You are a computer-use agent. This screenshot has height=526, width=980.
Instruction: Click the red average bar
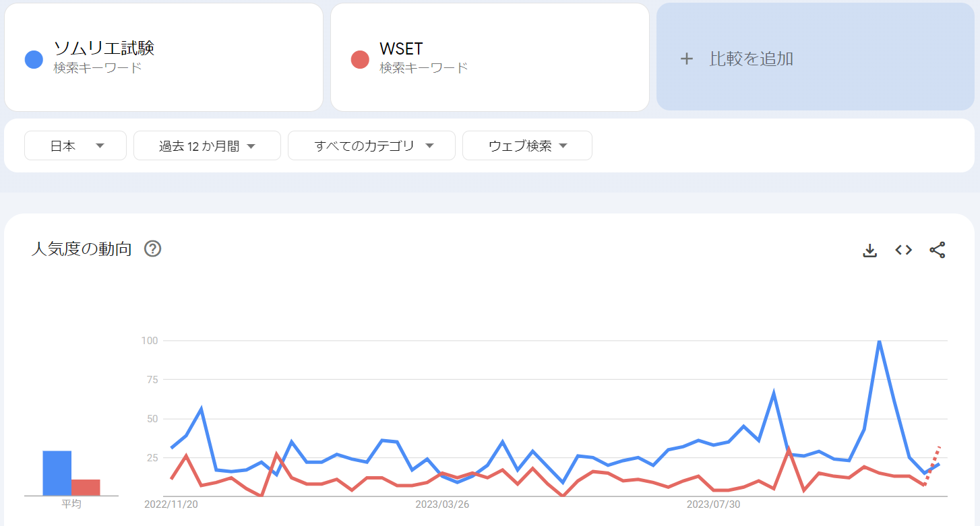click(x=86, y=487)
